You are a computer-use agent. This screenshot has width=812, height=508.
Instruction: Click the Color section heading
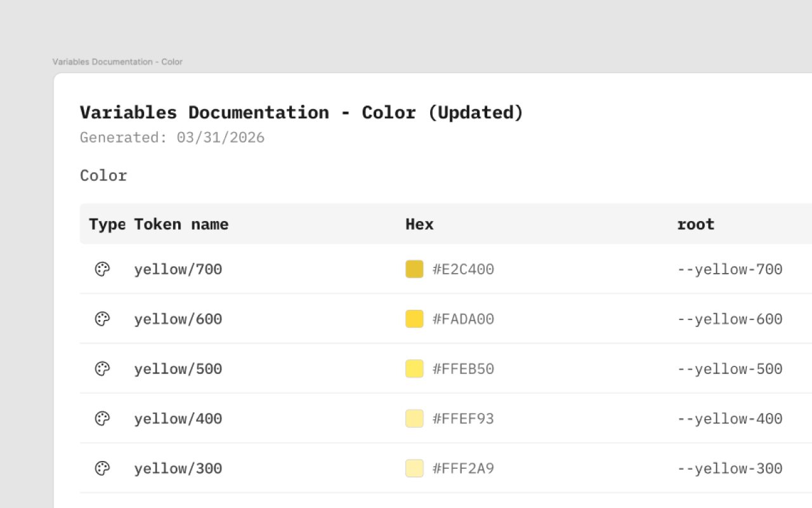click(x=103, y=175)
